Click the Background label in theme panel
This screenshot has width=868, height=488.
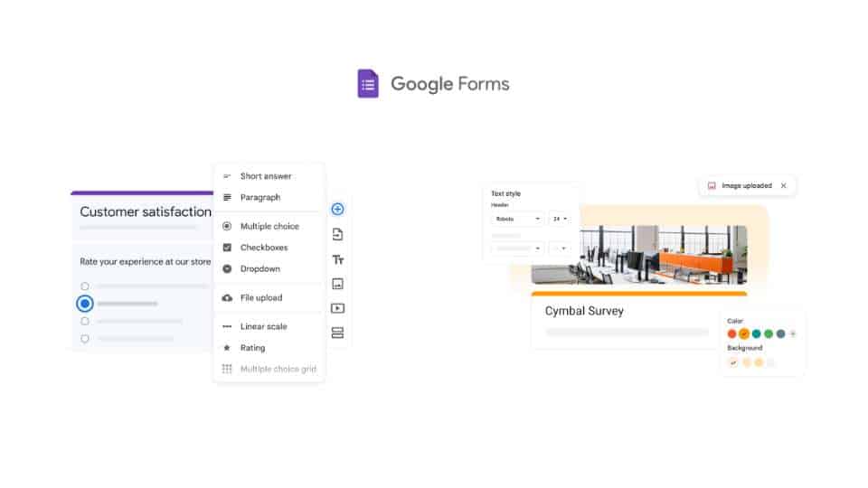[744, 348]
